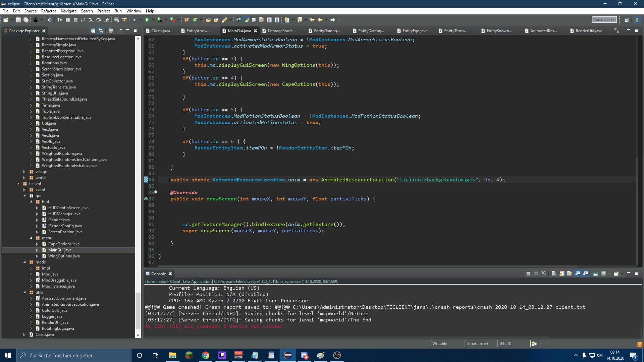Viewport: 644px width, 362px height.
Task: Toggle Mark Occurrences highlighter in toolbar
Action: (247, 20)
